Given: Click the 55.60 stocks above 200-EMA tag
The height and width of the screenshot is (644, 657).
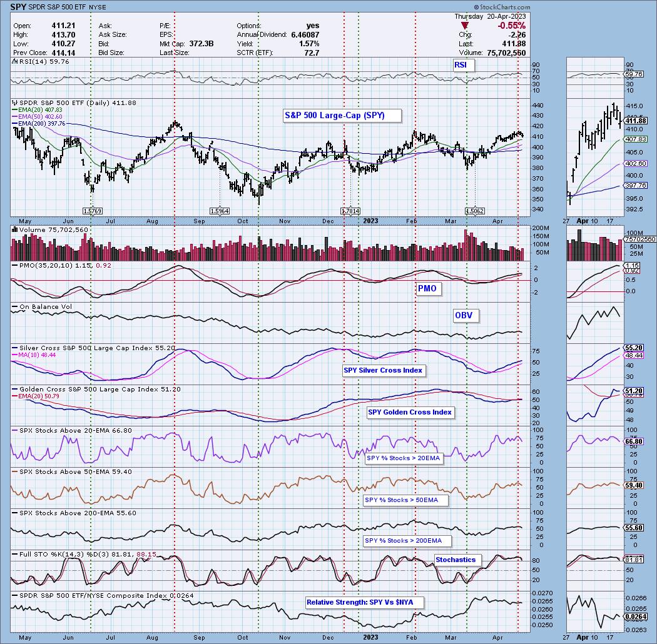Looking at the screenshot, I should point(634,528).
